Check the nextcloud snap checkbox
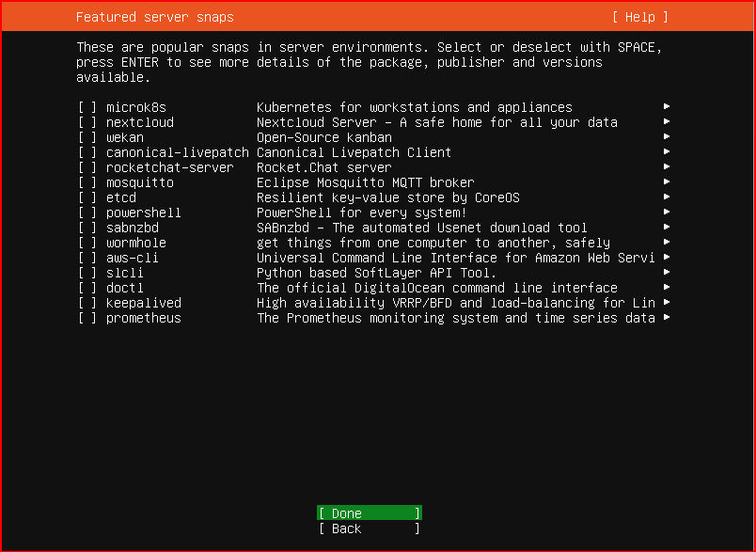This screenshot has height=552, width=756. [87, 122]
